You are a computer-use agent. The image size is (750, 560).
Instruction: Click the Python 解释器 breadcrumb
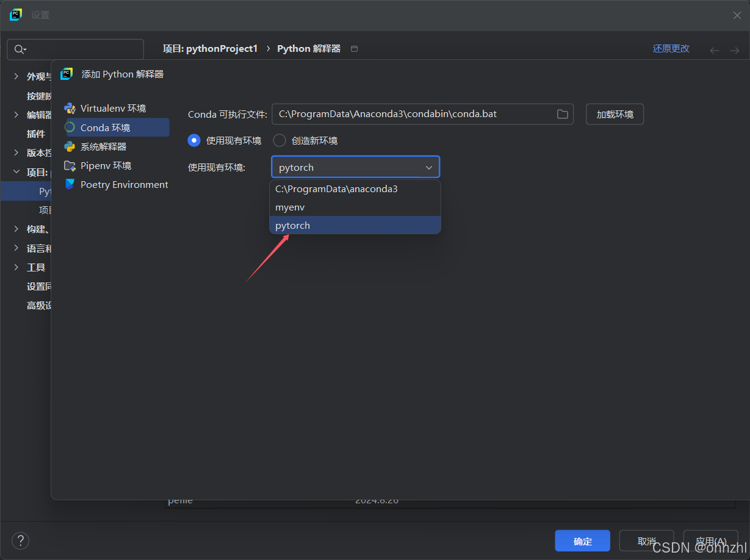click(309, 49)
